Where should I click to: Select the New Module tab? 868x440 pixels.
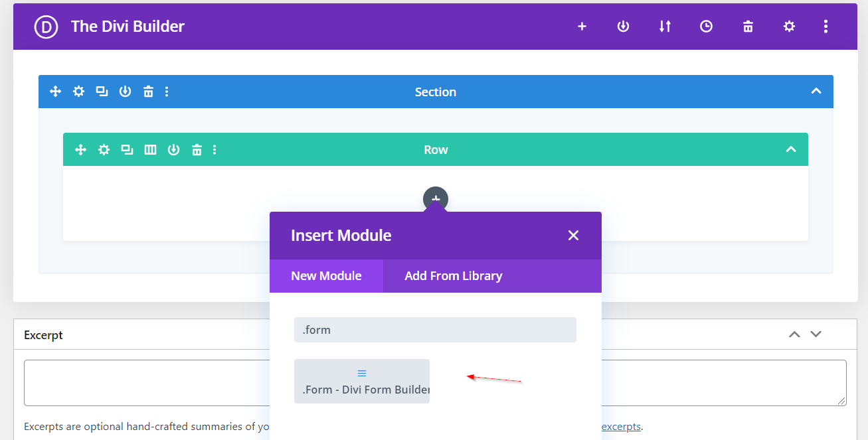(x=326, y=275)
